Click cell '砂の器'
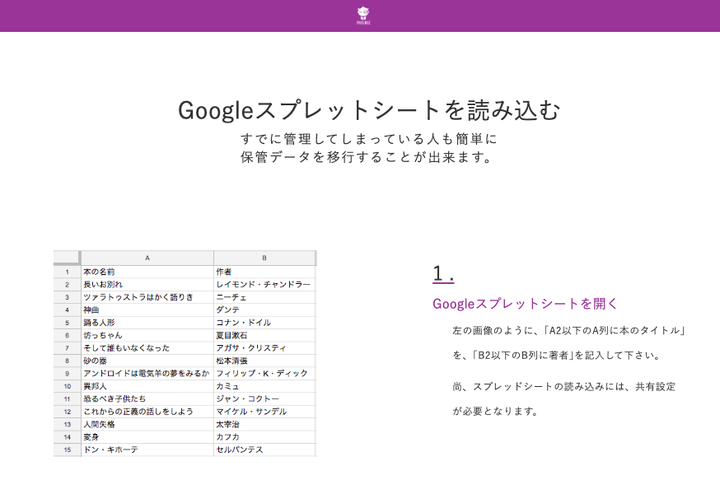720x479 pixels. (x=147, y=361)
